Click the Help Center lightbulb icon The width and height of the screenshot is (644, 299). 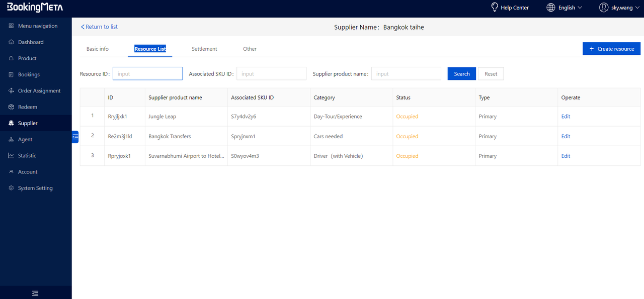point(494,8)
